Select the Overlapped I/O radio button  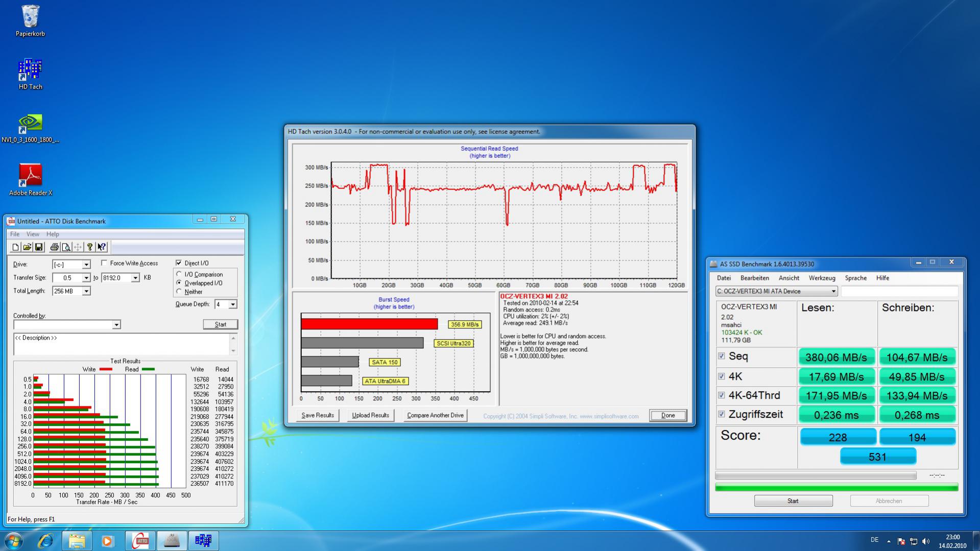179,283
